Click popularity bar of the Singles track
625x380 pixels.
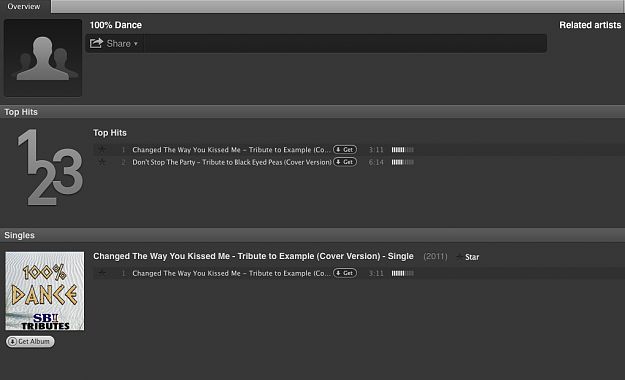403,273
